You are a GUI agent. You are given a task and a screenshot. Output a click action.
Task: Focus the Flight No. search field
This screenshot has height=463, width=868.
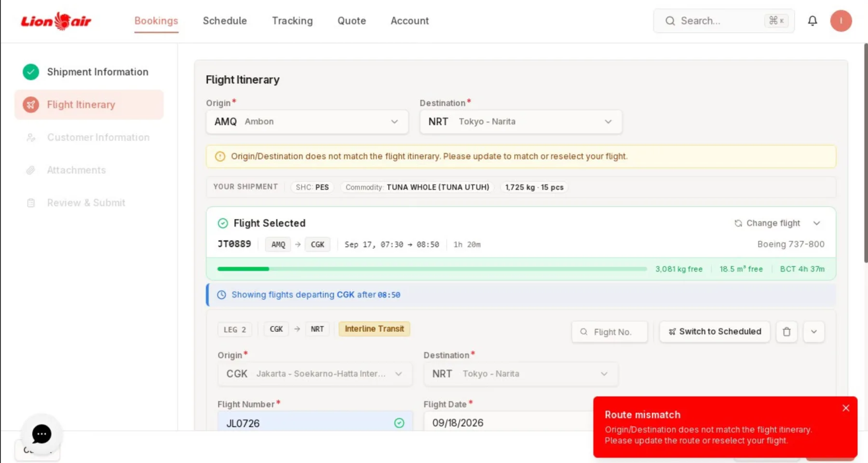click(610, 332)
